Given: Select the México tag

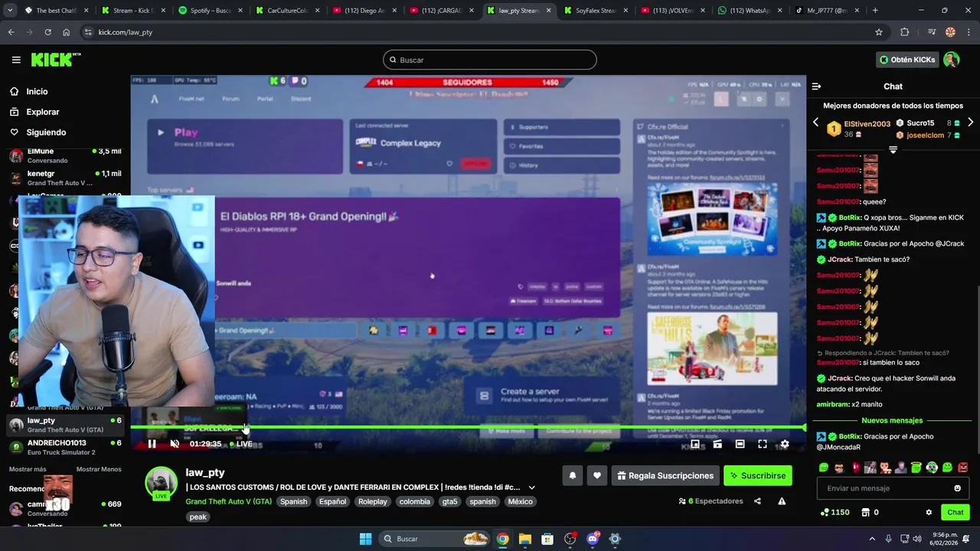Looking at the screenshot, I should coord(520,501).
